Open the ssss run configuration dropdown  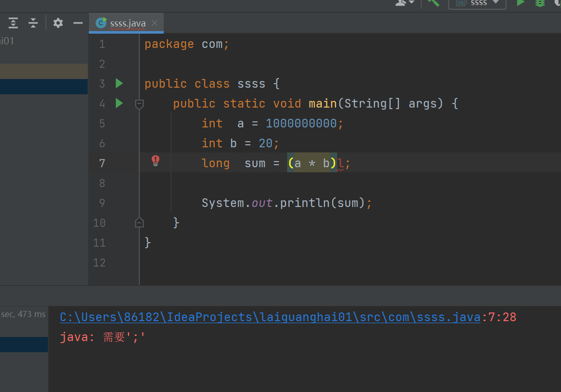(477, 3)
